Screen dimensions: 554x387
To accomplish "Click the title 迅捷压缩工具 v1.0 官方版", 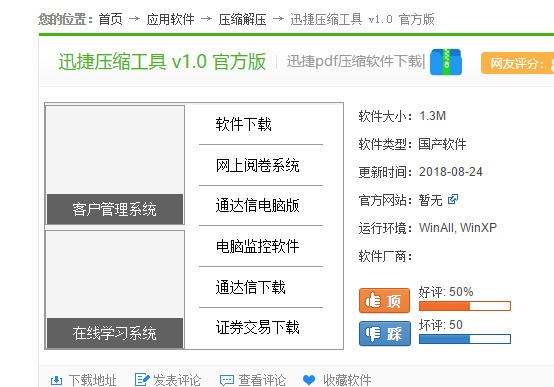I will 162,62.
